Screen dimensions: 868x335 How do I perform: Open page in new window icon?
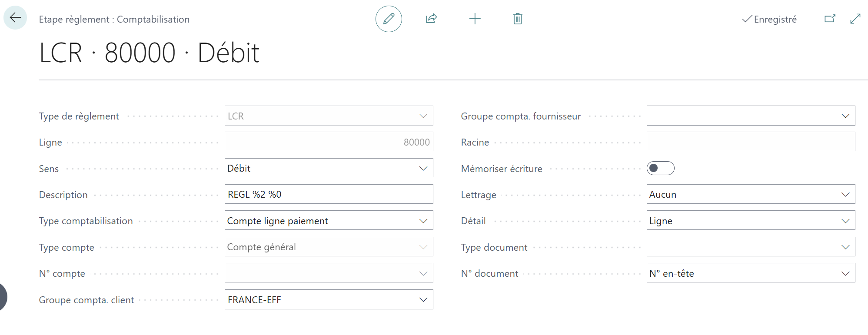[x=830, y=19]
